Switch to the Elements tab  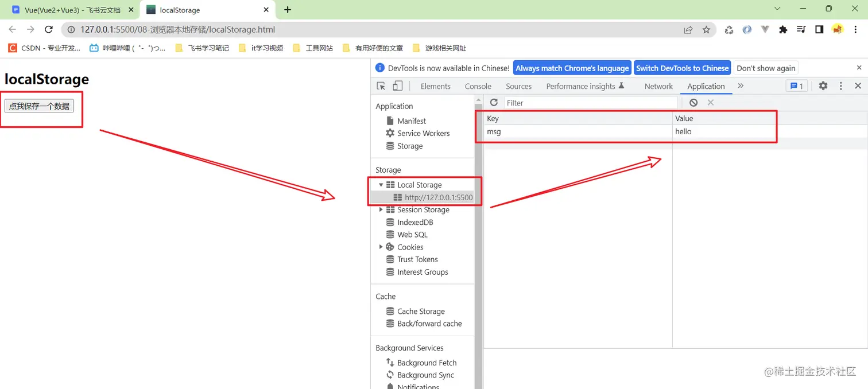click(x=435, y=86)
